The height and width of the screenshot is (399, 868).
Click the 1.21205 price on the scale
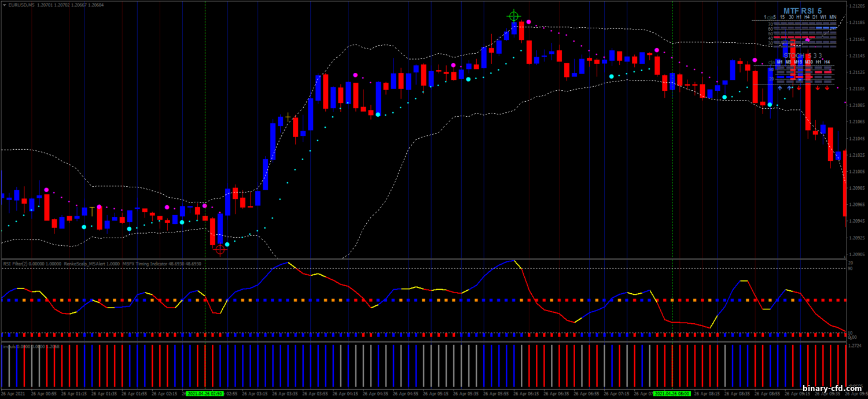click(x=857, y=6)
